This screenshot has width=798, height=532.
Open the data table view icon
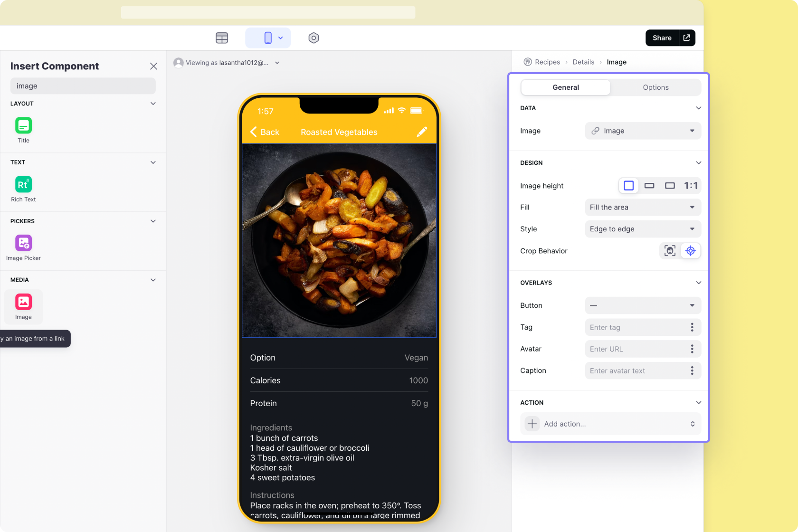[x=222, y=38]
